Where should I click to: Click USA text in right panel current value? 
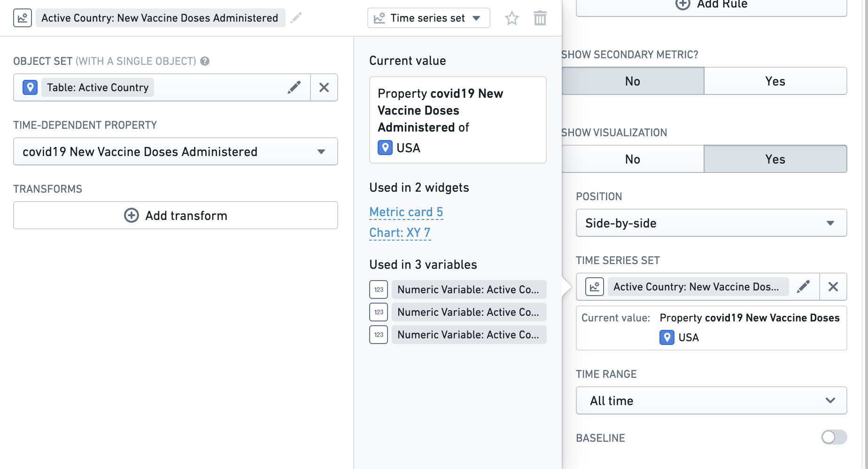689,337
